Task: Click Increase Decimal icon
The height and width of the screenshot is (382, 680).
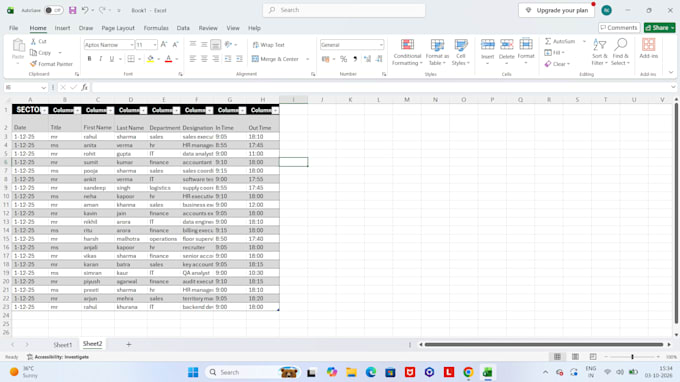Action: click(367, 59)
